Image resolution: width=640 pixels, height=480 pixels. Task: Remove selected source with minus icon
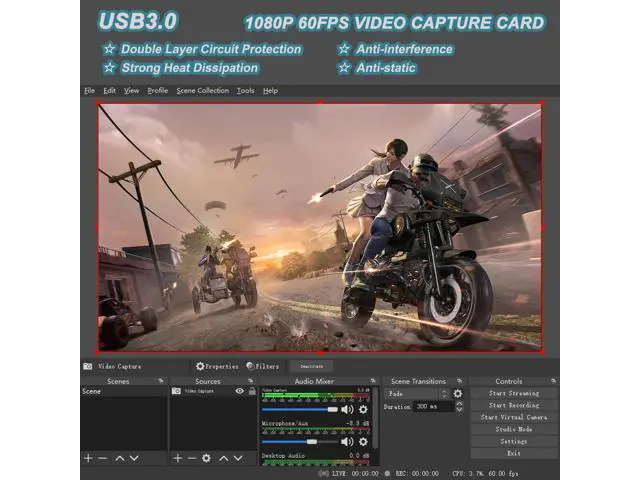(192, 458)
